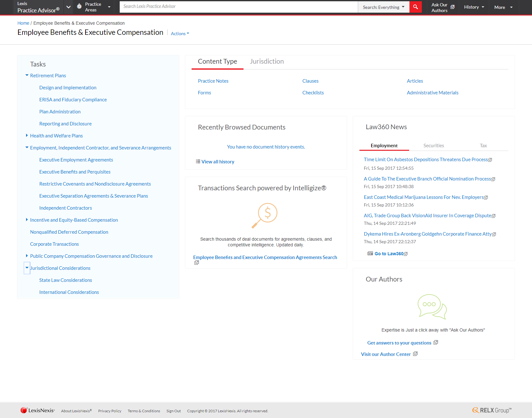Open Clauses content type
Screen dimensions: 532x418
(x=310, y=81)
